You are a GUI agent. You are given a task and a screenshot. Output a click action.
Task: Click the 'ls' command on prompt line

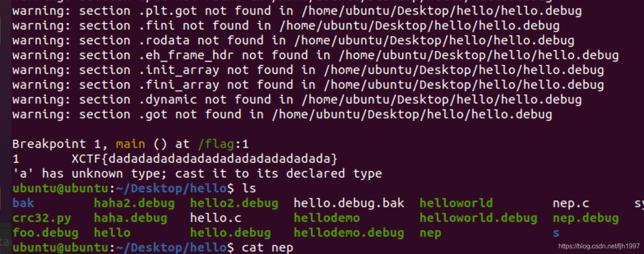[x=249, y=188]
